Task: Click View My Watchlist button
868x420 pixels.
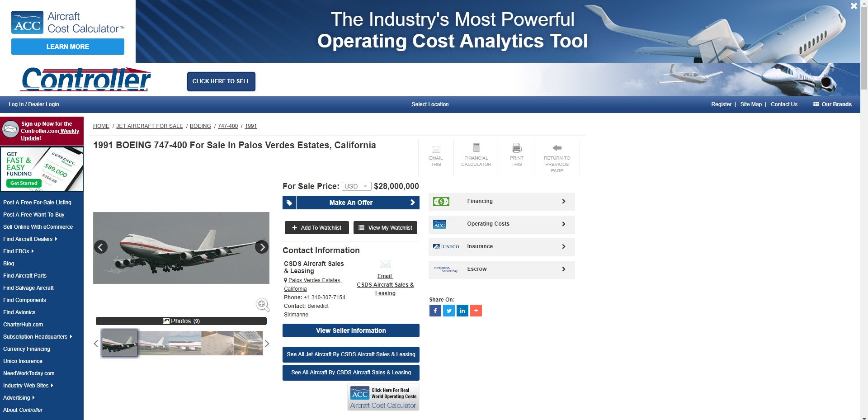Action: pyautogui.click(x=385, y=228)
